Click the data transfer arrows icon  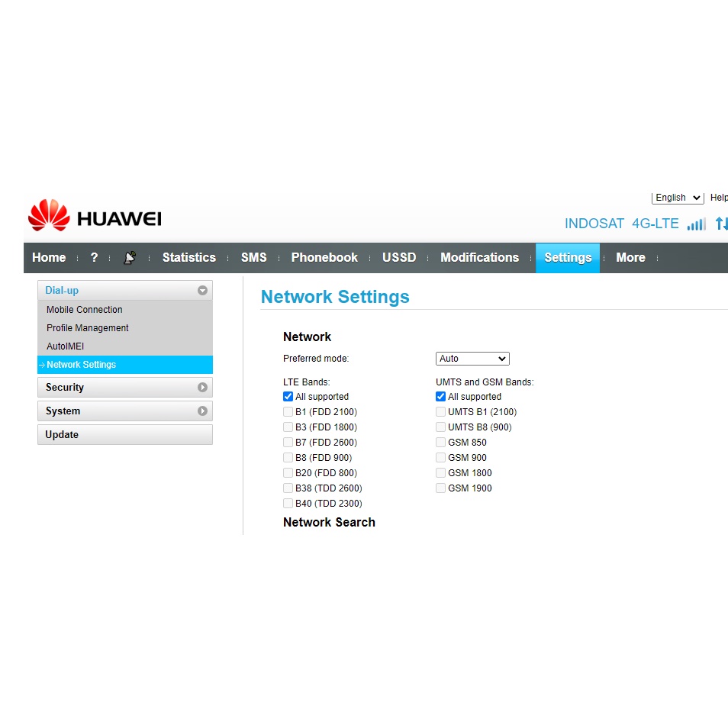(x=720, y=224)
